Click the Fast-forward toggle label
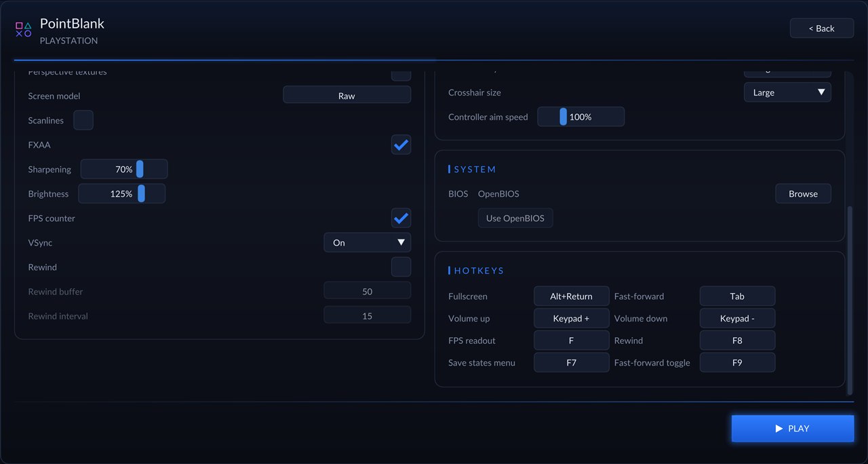This screenshot has width=868, height=464. point(652,362)
